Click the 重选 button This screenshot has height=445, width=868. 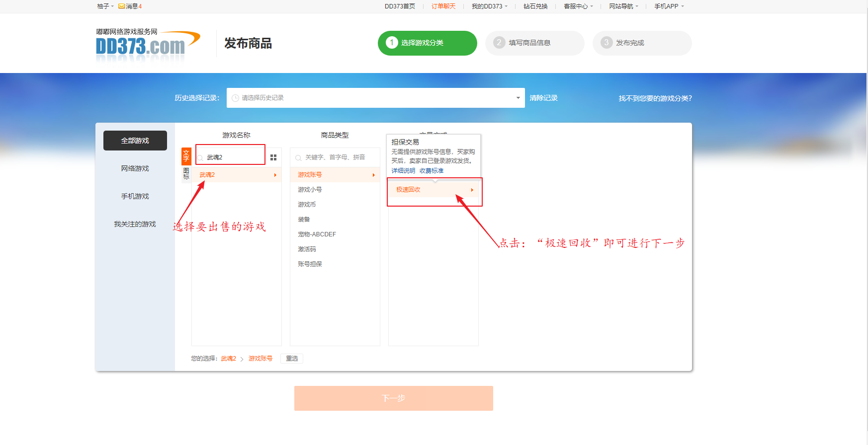coord(292,359)
